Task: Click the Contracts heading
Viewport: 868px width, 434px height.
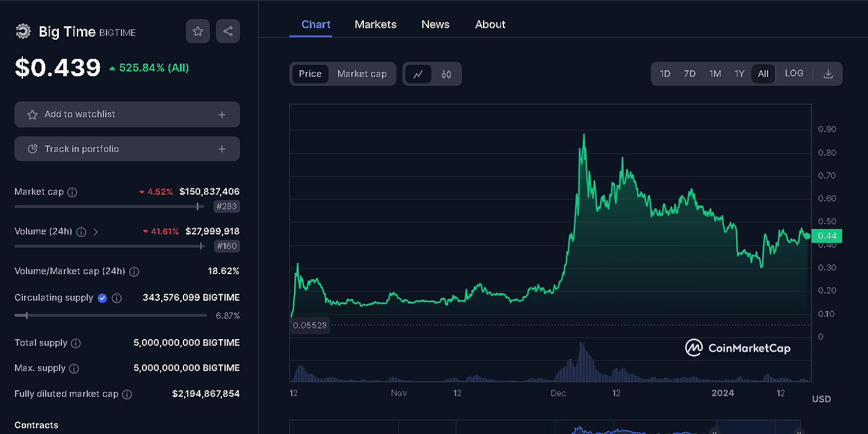Action: pos(37,425)
